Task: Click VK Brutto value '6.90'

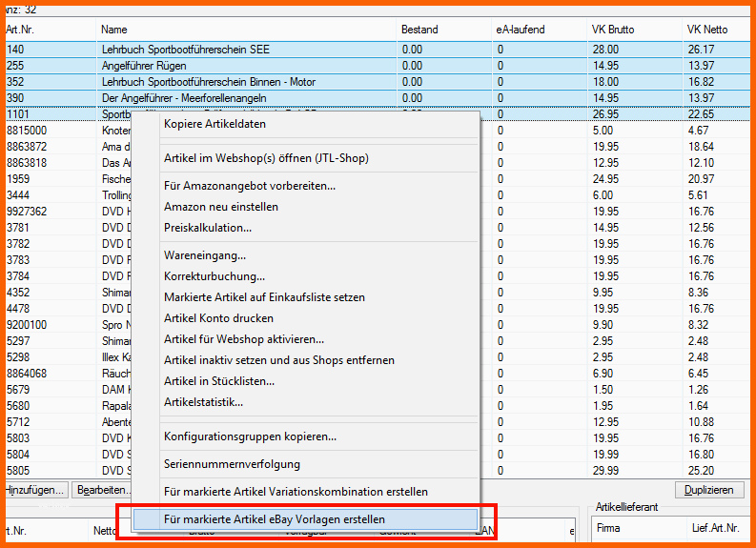Action: [x=603, y=374]
